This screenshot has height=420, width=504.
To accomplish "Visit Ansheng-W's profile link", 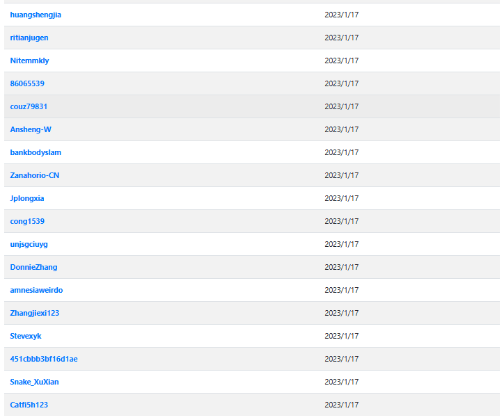I will 31,129.
